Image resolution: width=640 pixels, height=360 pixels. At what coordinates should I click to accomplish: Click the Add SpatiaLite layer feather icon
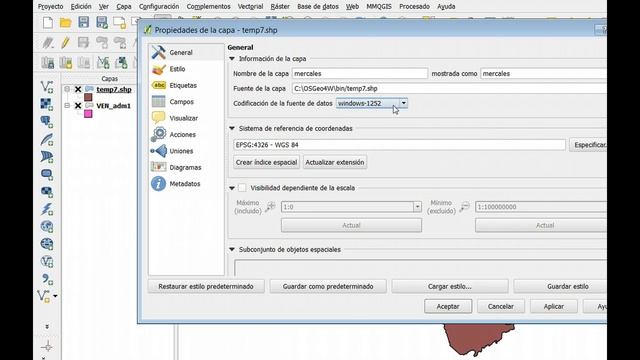coord(47,139)
